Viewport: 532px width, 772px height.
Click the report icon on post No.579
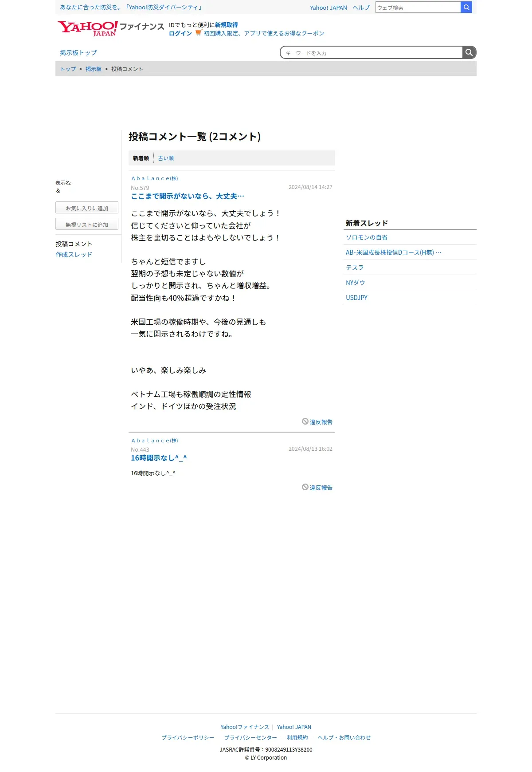pos(305,421)
